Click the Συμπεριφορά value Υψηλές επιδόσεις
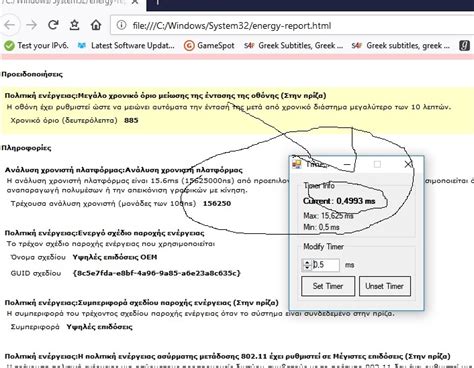 [x=99, y=327]
